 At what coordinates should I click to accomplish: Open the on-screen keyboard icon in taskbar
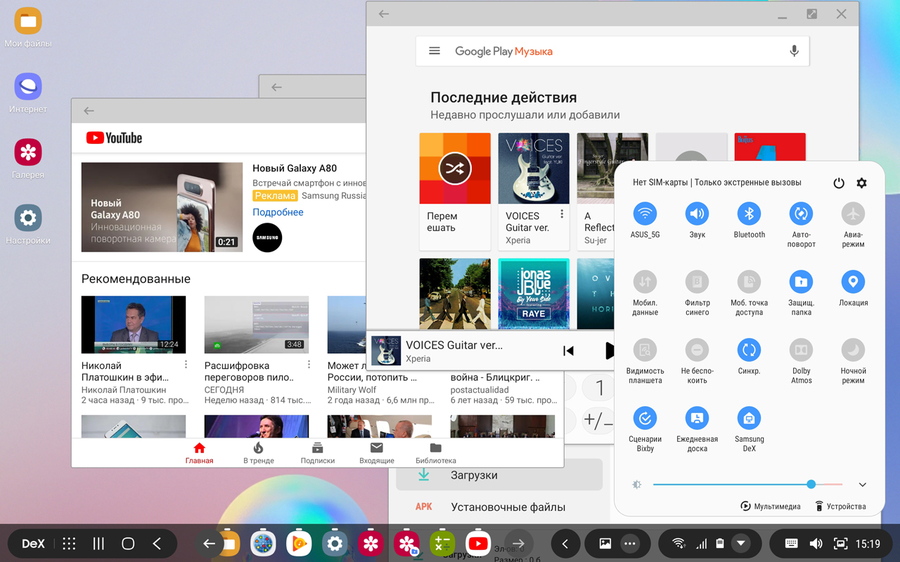click(x=791, y=544)
